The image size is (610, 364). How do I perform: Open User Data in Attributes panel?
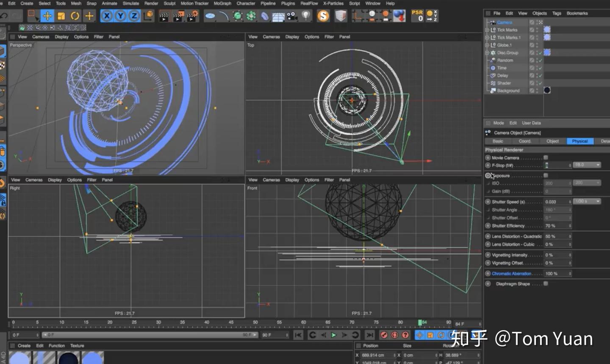click(x=531, y=123)
